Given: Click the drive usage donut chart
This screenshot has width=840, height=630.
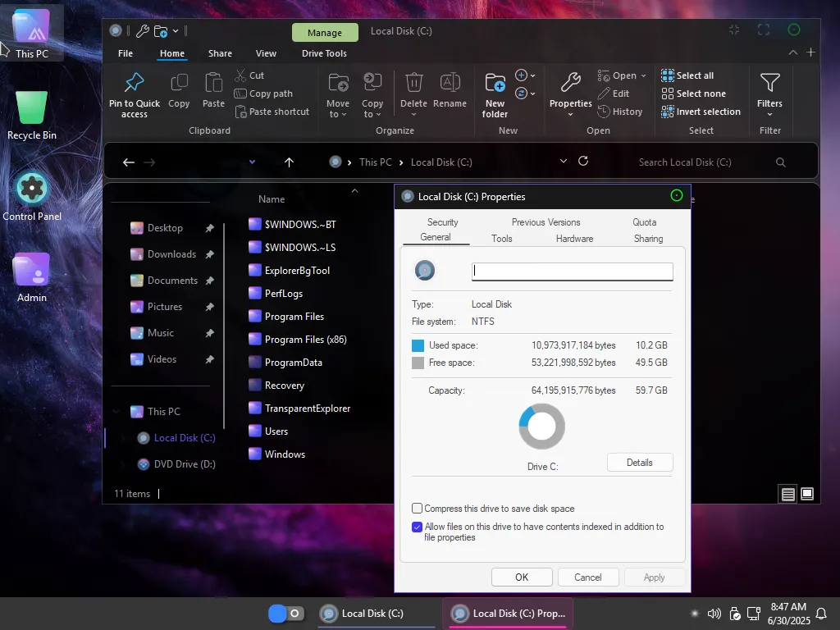Looking at the screenshot, I should click(x=541, y=427).
